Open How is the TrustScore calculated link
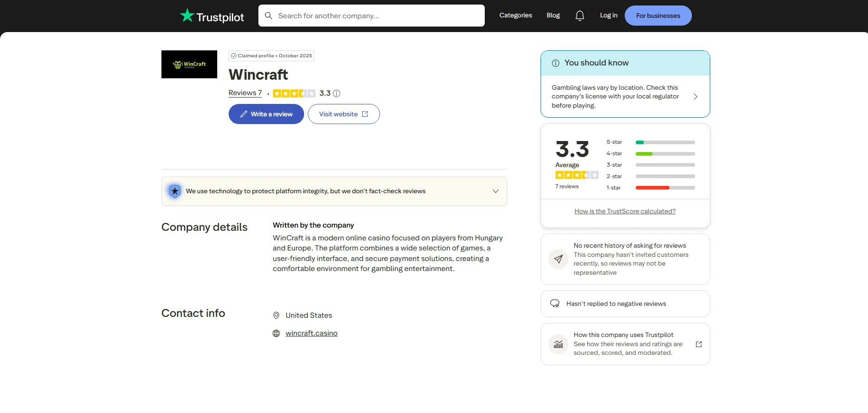This screenshot has width=868, height=413. click(x=625, y=211)
